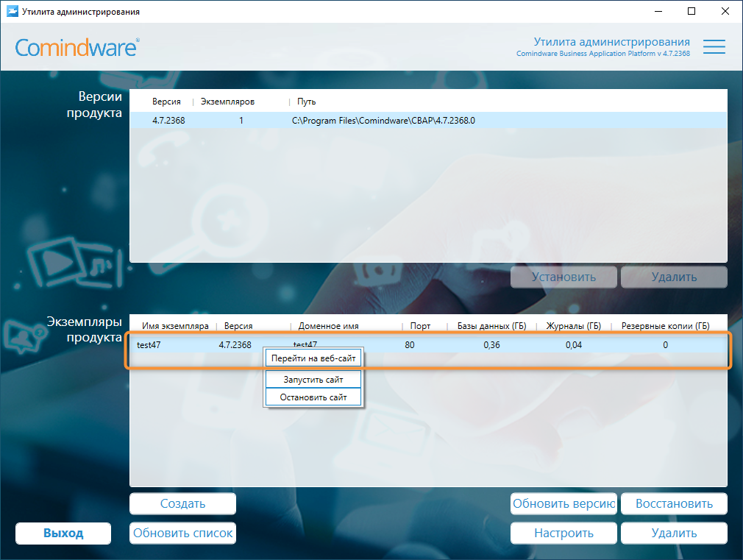
Task: Click the "Версия" column header in the instances table
Action: pyautogui.click(x=238, y=326)
